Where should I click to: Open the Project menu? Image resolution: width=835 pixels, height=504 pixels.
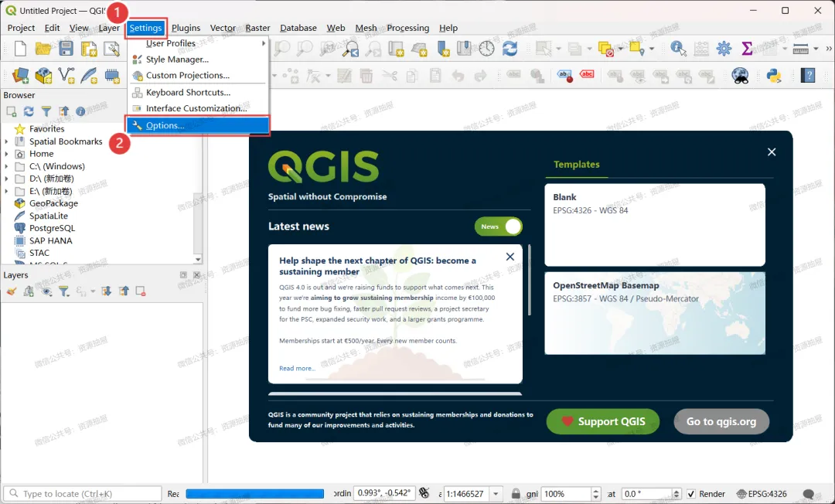point(21,28)
